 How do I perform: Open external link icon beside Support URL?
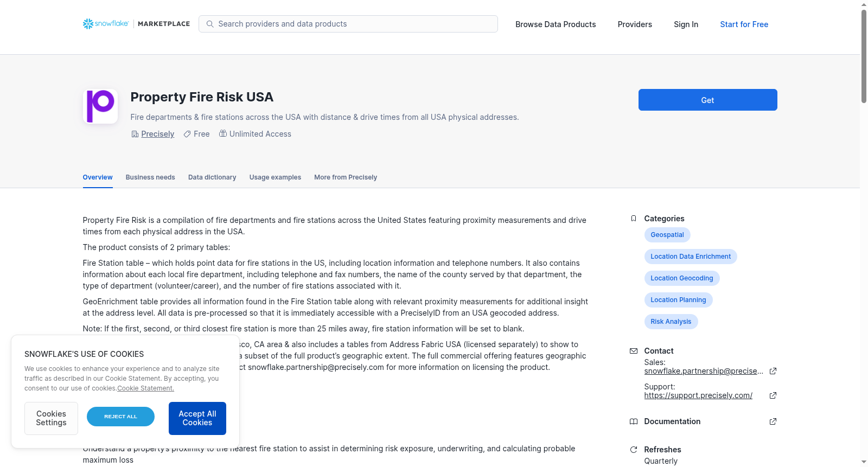(x=773, y=395)
